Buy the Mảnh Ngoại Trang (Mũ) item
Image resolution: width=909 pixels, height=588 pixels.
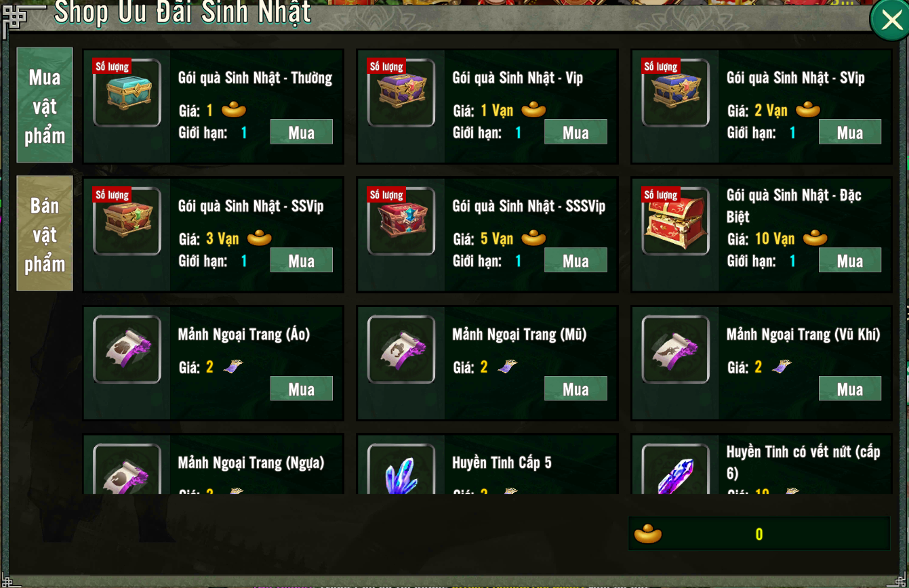coord(575,389)
